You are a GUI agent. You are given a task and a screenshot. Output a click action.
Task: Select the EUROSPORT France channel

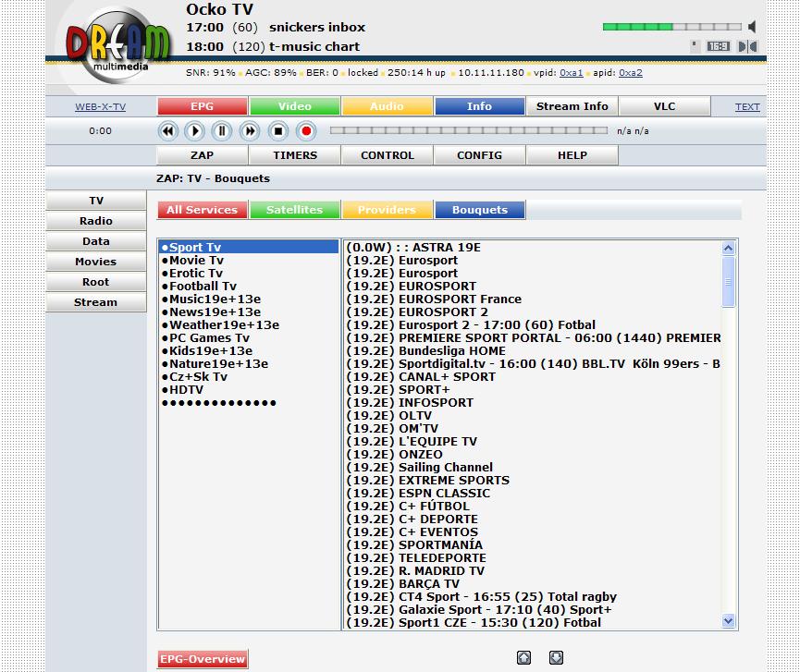pos(533,299)
